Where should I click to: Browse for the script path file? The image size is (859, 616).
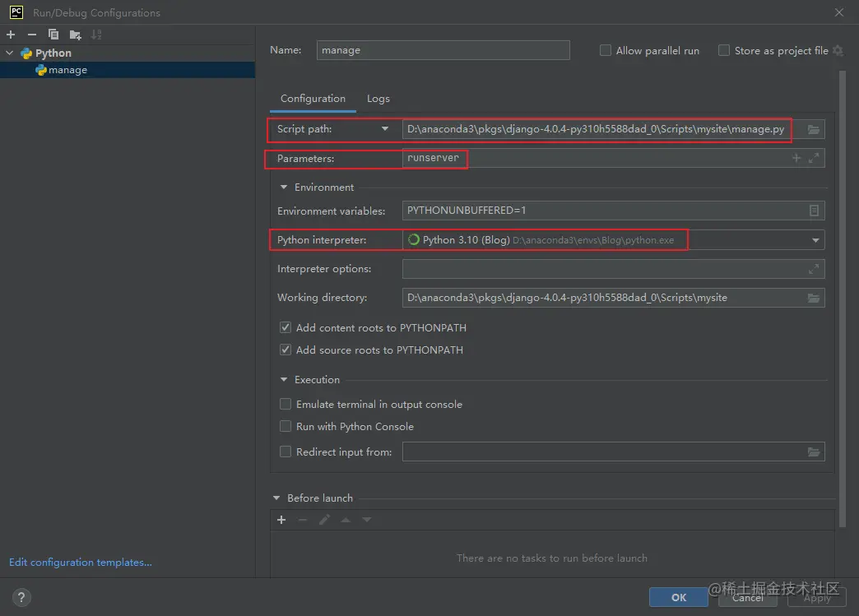point(814,130)
